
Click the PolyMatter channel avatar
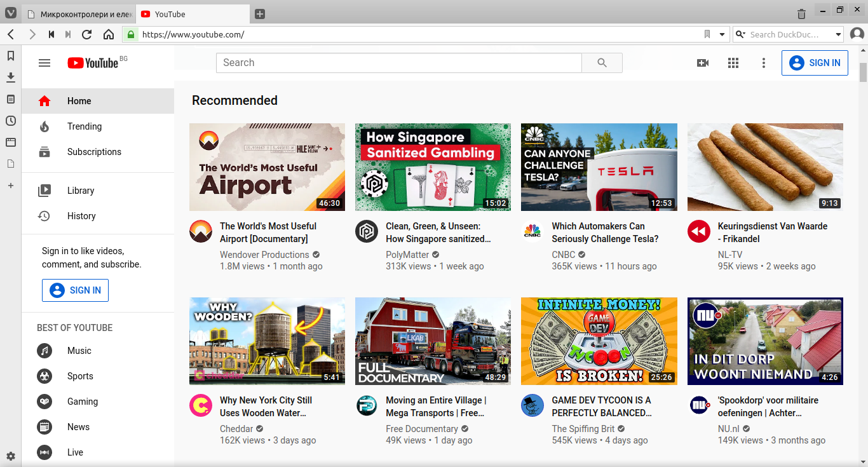[367, 231]
